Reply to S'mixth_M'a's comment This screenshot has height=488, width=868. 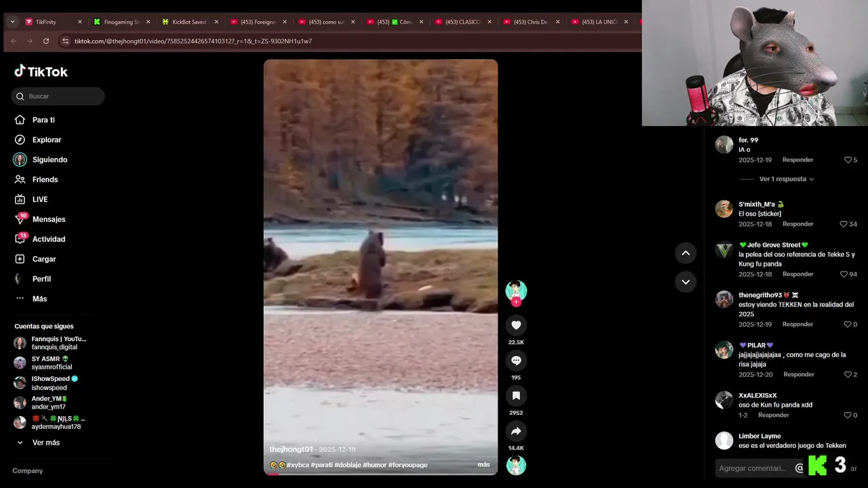point(797,224)
